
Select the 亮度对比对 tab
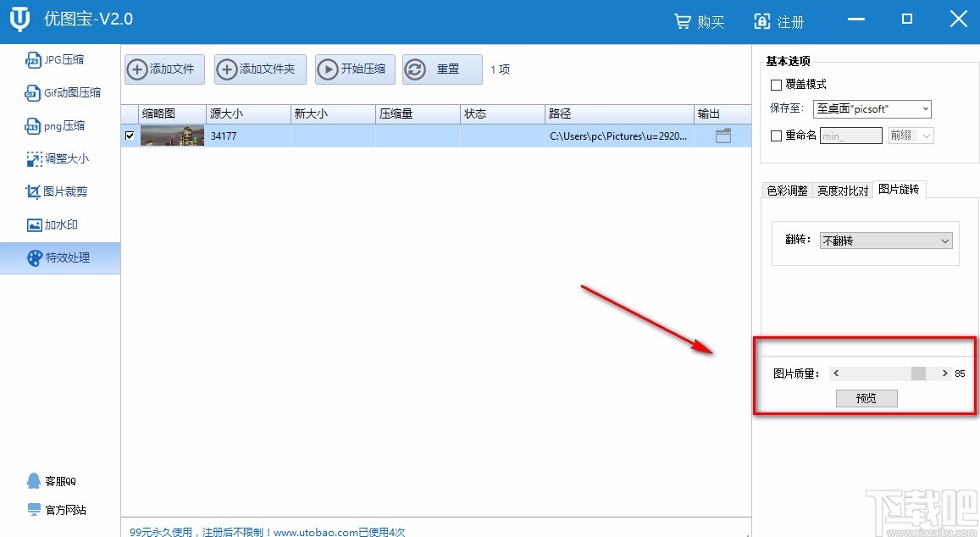click(844, 191)
